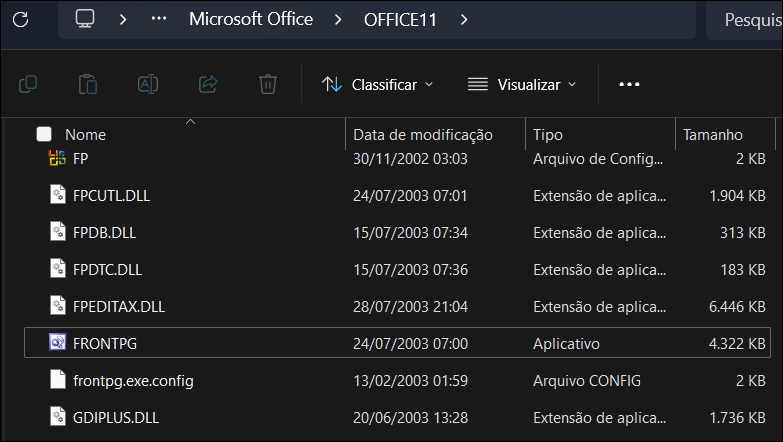Viewport: 783px width, 442px height.
Task: Click the Delete trash icon
Action: [267, 84]
